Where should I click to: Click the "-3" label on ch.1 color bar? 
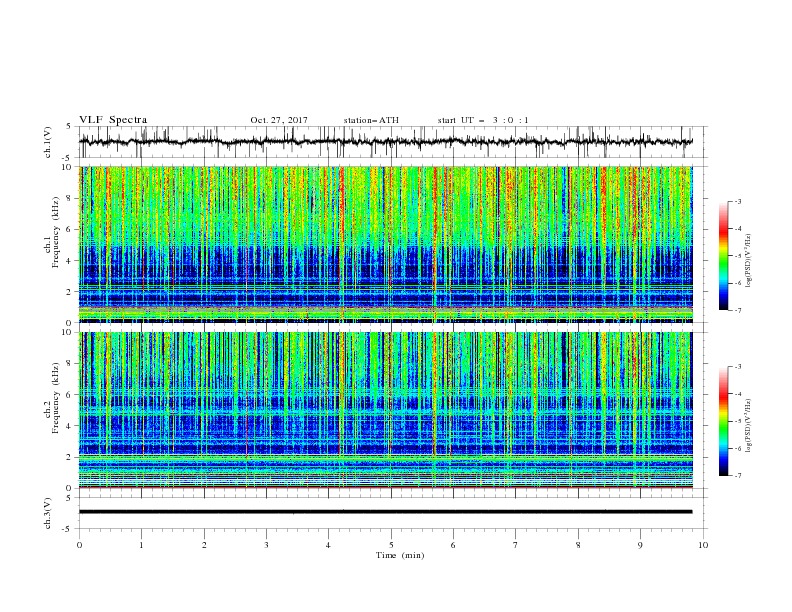[738, 201]
